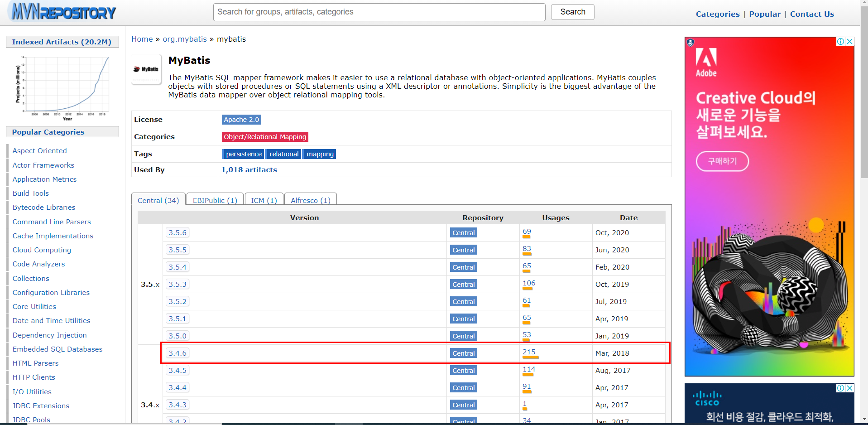The height and width of the screenshot is (425, 868).
Task: Open Cloud Computing category
Action: point(42,250)
